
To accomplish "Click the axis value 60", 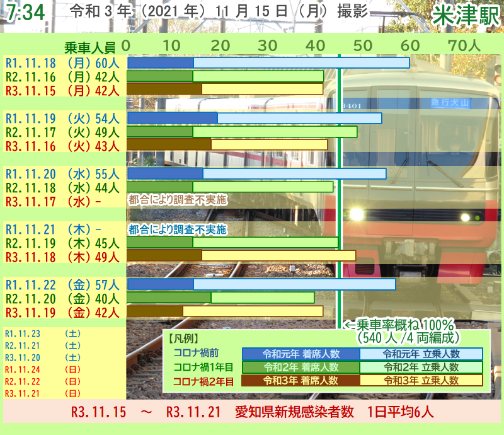I will 410,45.
